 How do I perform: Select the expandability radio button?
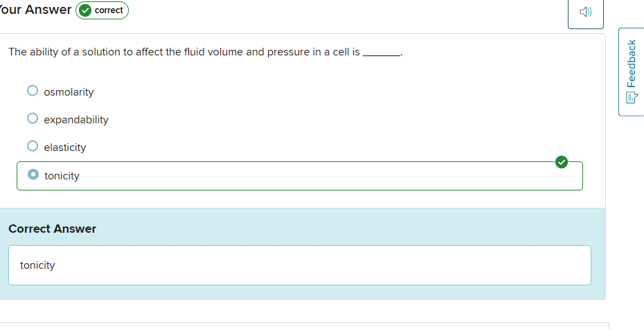(x=33, y=118)
